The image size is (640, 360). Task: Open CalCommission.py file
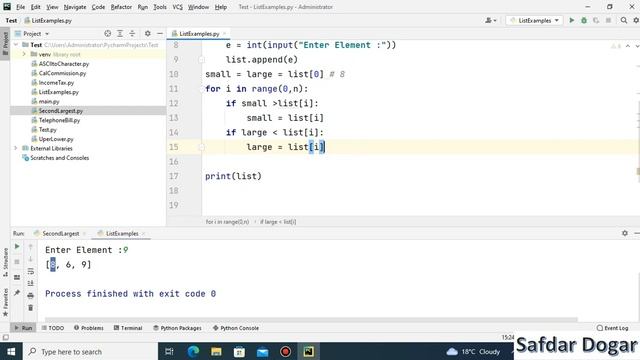pyautogui.click(x=59, y=73)
